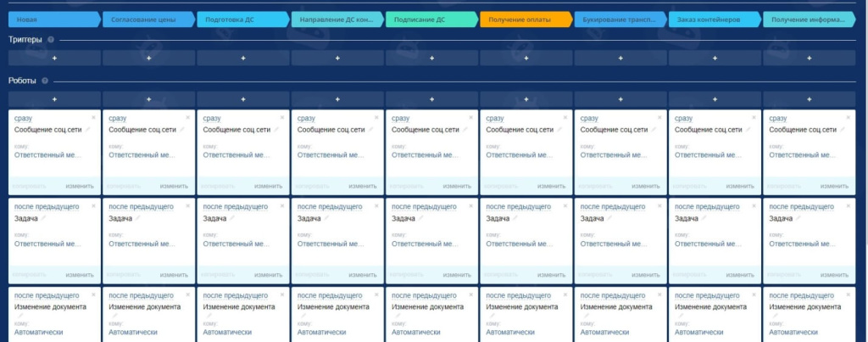
Task: Click 'копировать' on Задача robot, Получение оплаты column
Action: click(502, 275)
